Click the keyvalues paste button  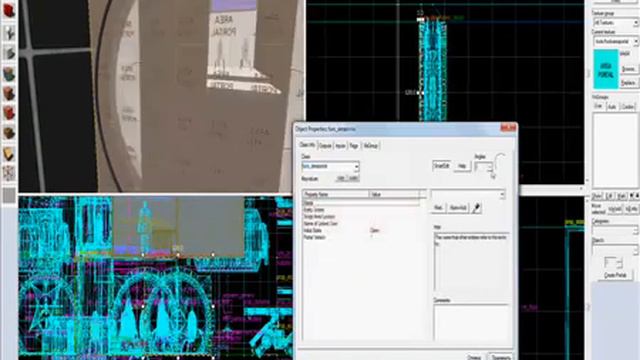coord(353,178)
